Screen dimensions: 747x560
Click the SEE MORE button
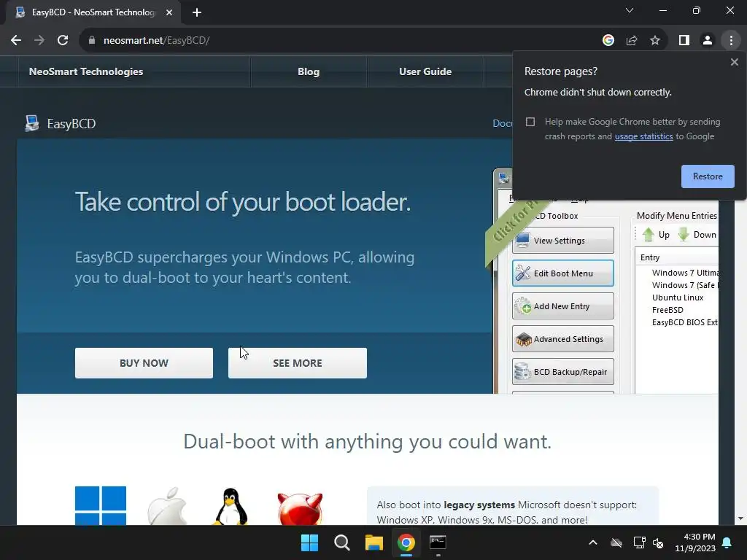[298, 363]
